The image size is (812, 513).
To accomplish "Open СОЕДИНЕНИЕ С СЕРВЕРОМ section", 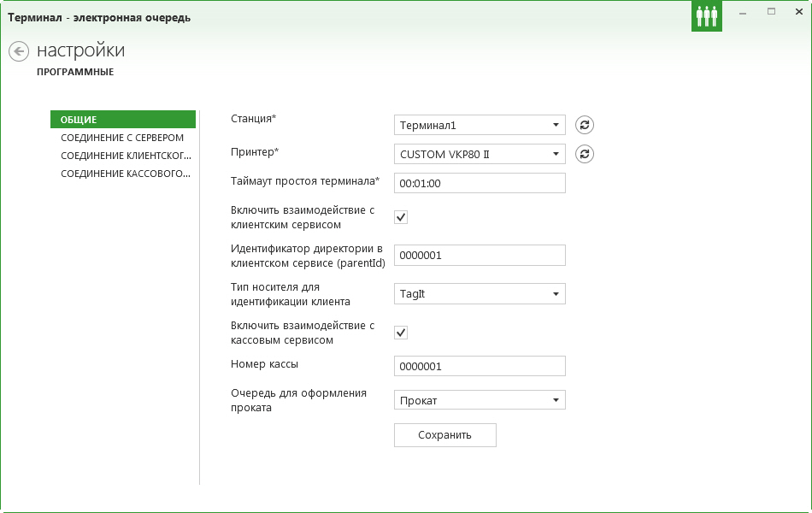I will pyautogui.click(x=123, y=138).
